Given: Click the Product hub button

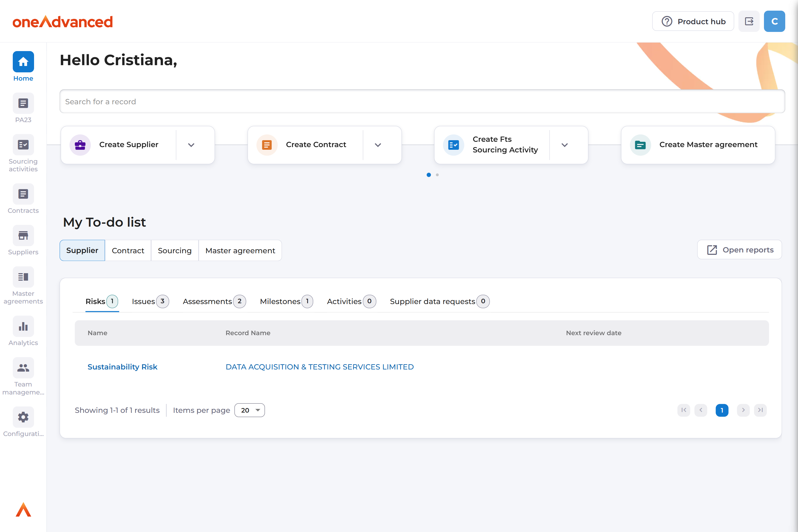Looking at the screenshot, I should (x=693, y=21).
